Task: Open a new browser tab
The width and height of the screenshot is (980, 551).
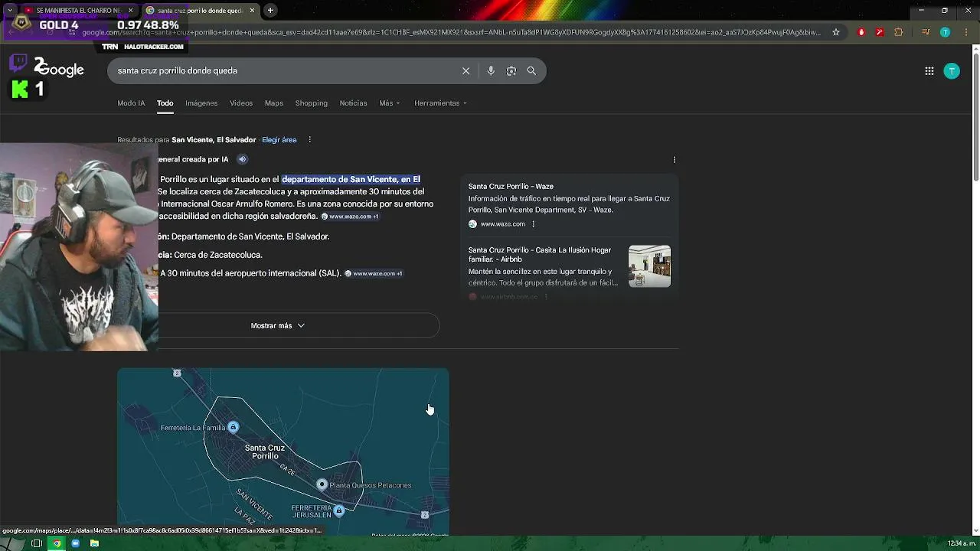Action: point(270,11)
